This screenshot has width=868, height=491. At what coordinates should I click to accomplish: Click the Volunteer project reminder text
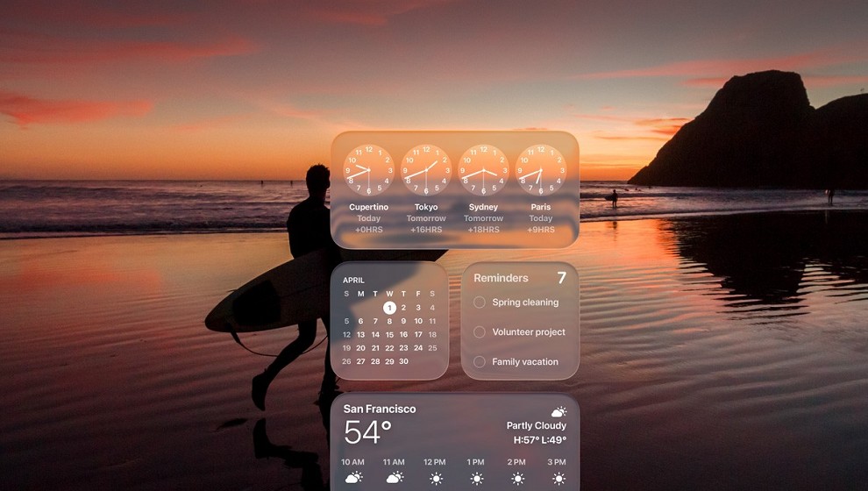529,332
